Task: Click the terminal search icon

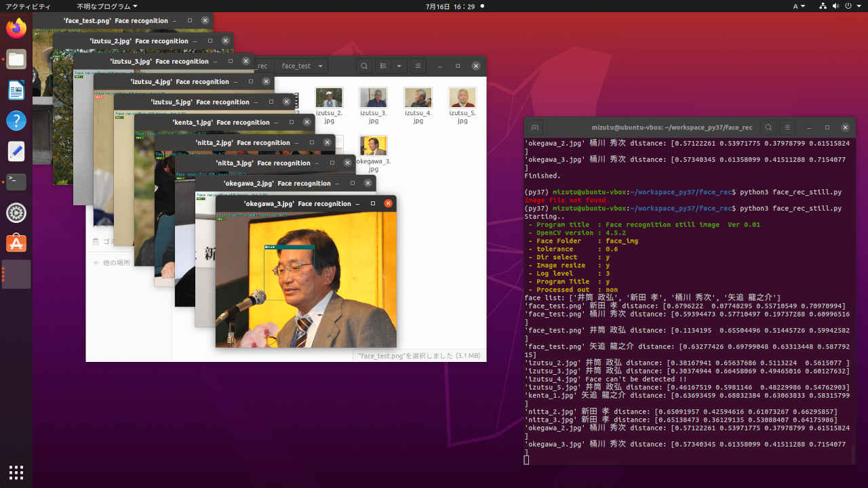Action: click(768, 127)
